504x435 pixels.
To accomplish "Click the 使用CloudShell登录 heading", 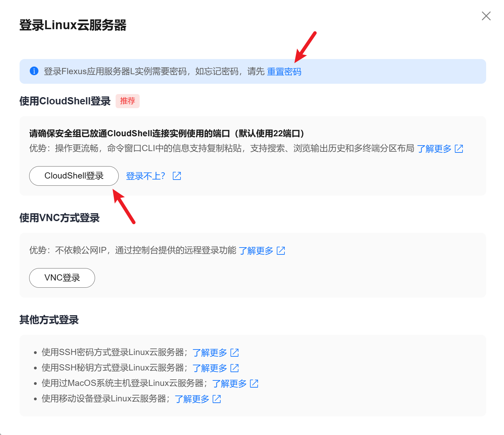I will 65,101.
